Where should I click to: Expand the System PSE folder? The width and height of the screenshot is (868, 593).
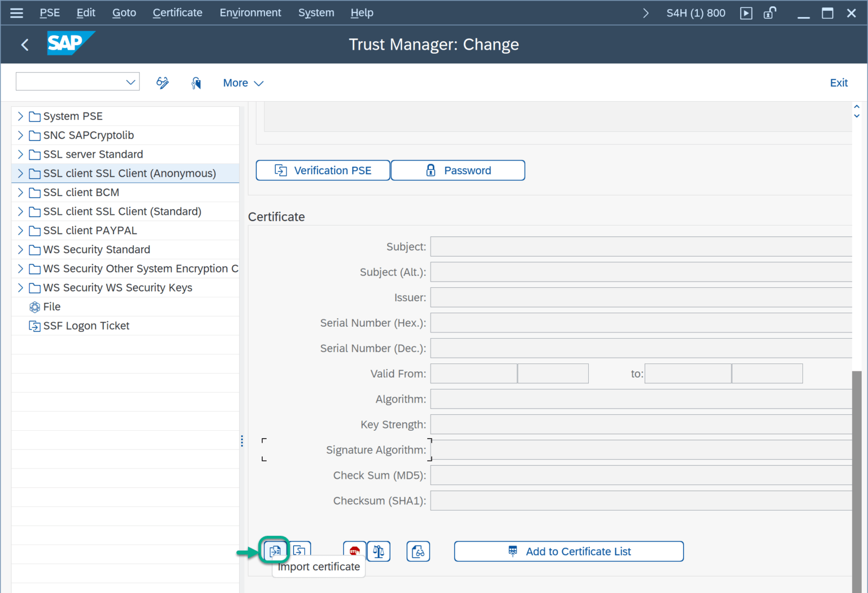20,116
